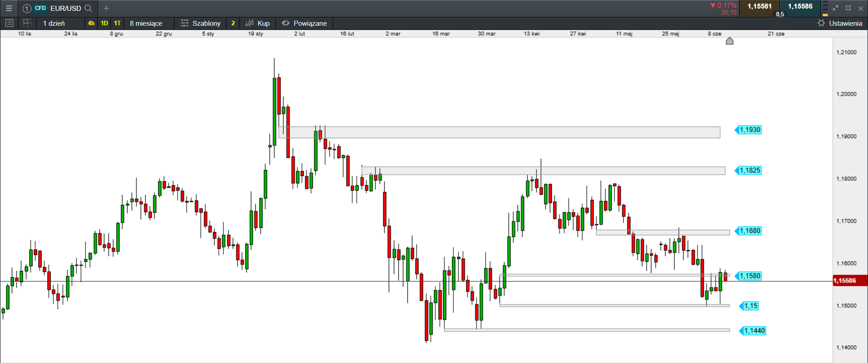Click the 19 sty date on time axis

click(x=255, y=34)
